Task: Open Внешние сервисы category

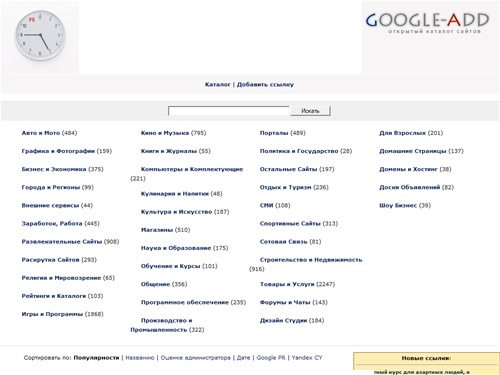Action: 50,205
